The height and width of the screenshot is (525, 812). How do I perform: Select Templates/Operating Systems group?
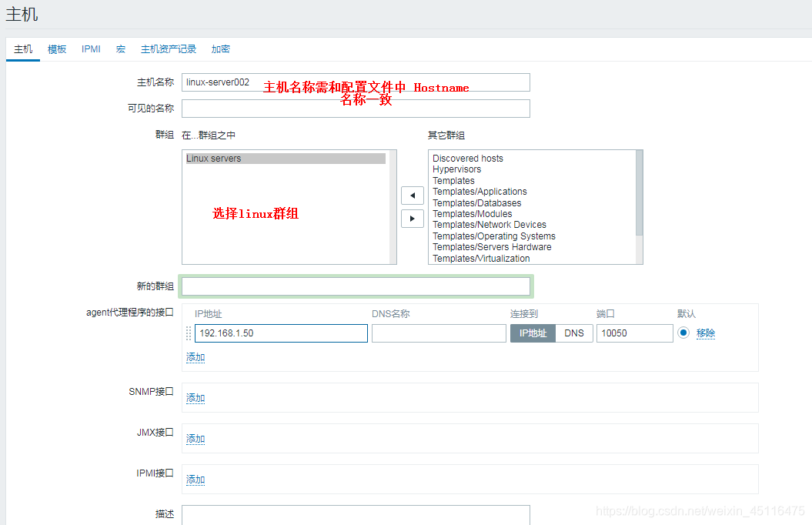(494, 236)
